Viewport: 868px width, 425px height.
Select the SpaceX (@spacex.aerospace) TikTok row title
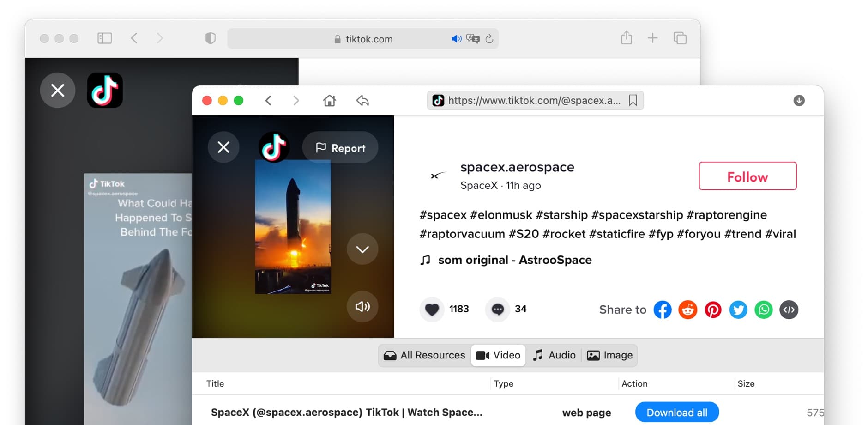coord(347,412)
